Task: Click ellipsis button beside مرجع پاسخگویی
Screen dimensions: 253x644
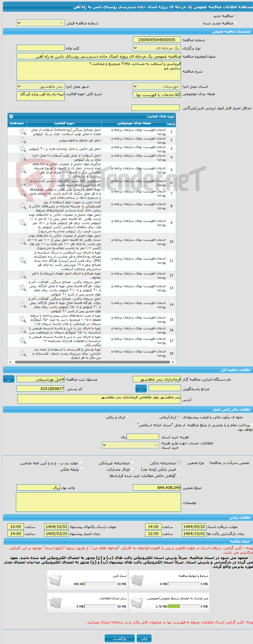Action: click(141, 389)
